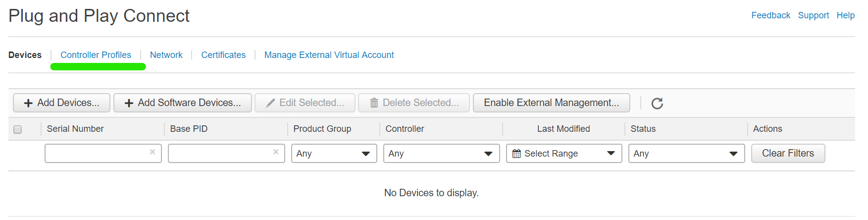This screenshot has width=868, height=220.
Task: Open the Status filter dropdown
Action: point(687,154)
